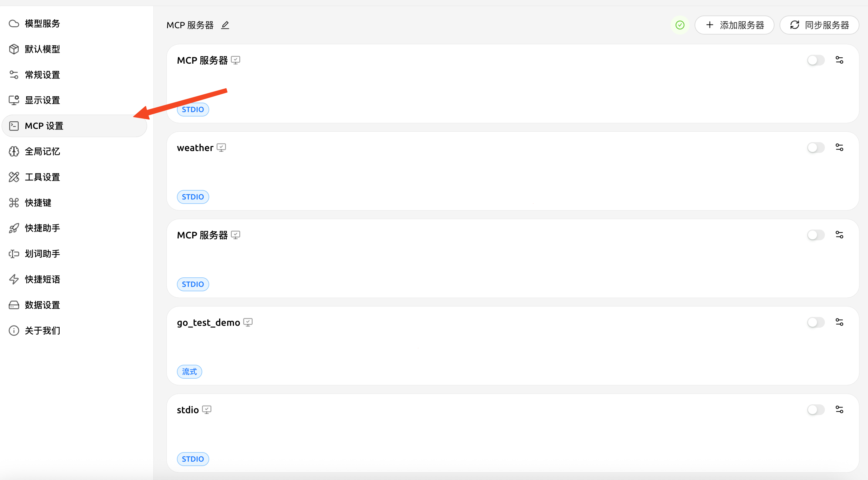Go to 全局记忆 in sidebar
Viewport: 868px width, 480px height.
pos(42,151)
